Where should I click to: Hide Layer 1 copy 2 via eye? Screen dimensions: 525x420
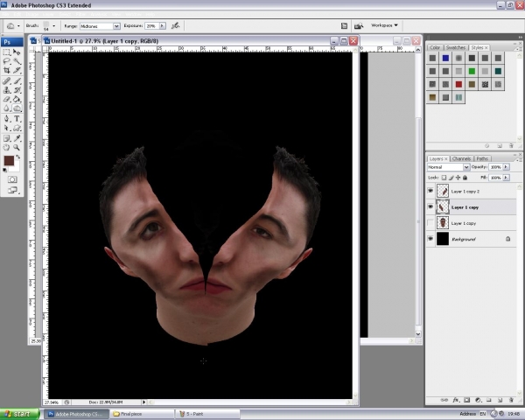coord(430,191)
